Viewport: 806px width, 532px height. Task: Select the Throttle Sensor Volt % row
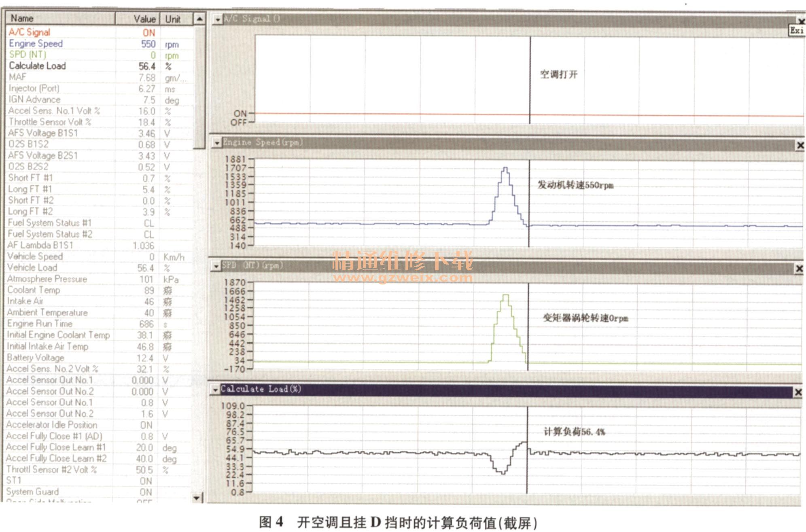[100, 122]
